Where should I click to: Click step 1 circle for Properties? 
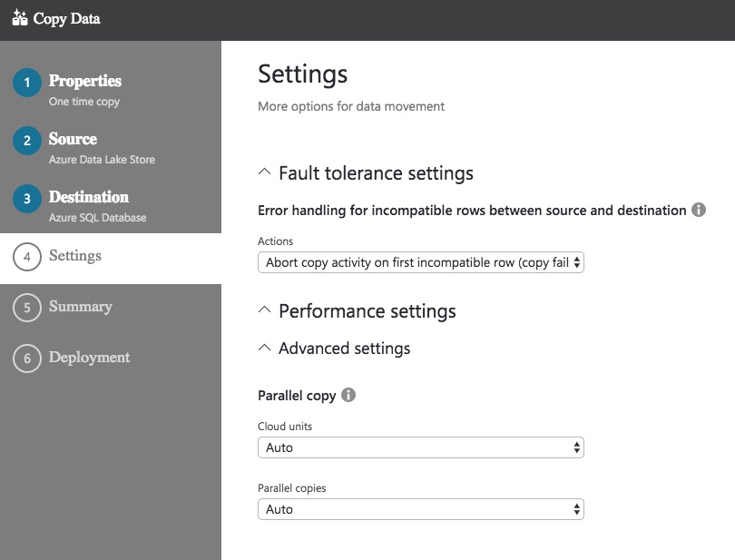pyautogui.click(x=27, y=83)
